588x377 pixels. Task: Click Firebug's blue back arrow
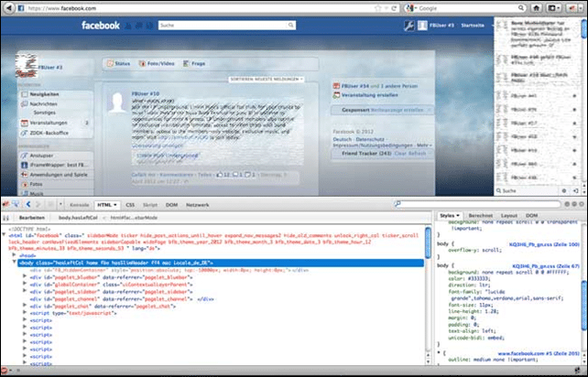(28, 205)
